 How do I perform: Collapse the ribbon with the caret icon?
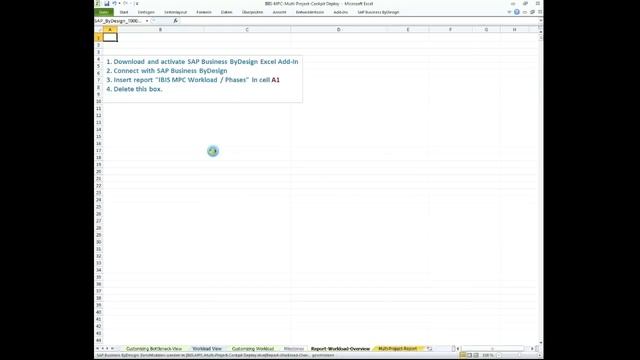click(x=509, y=12)
